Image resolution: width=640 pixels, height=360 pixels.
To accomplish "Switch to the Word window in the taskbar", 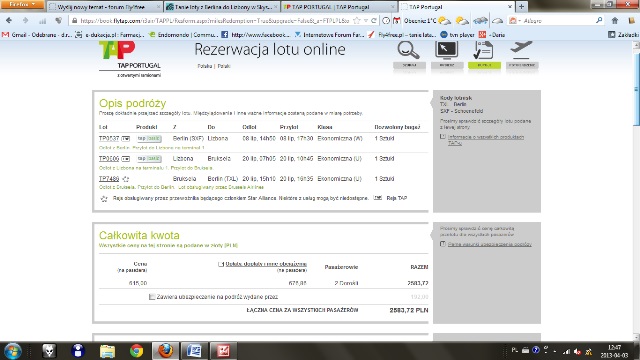I will point(194,351).
